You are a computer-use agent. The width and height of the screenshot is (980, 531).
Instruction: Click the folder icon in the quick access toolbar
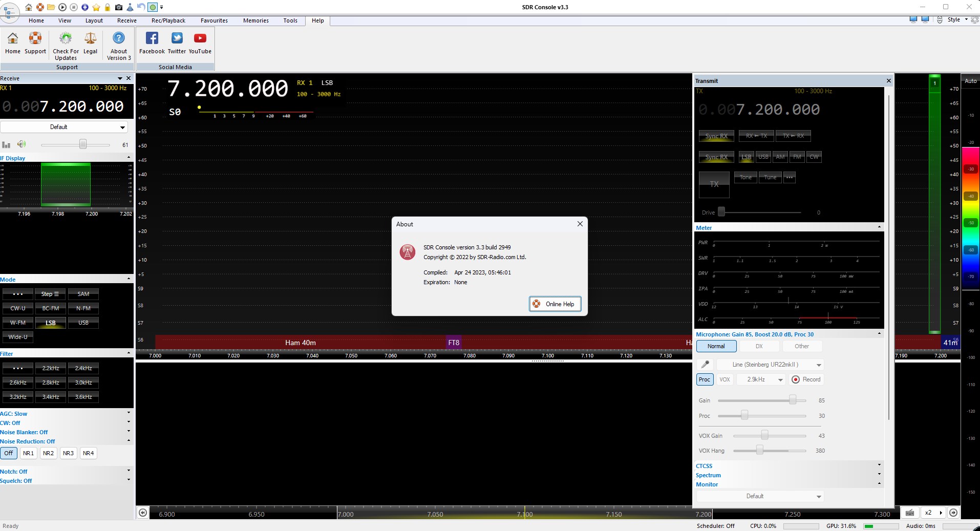click(x=51, y=7)
